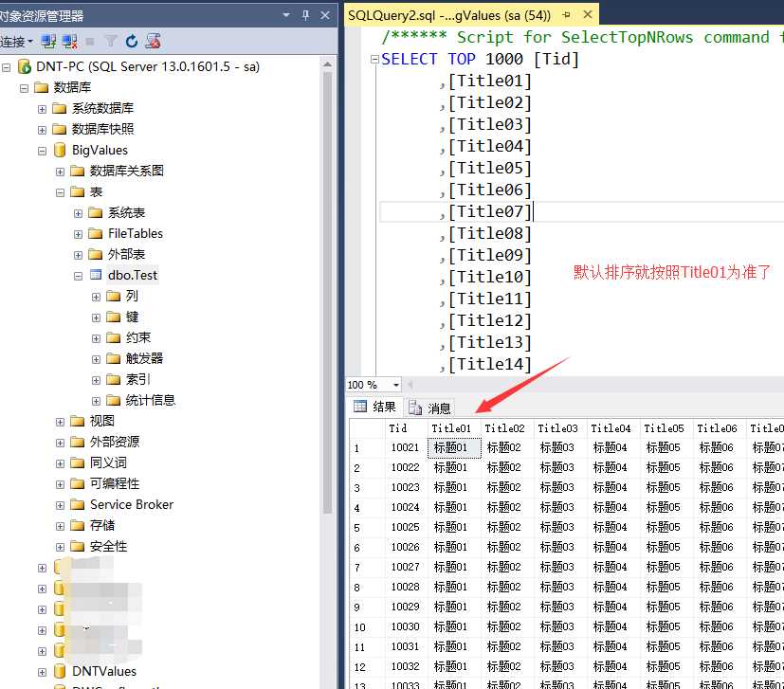784x689 pixels.
Task: Select the 可编程性 tree item
Action: [115, 484]
